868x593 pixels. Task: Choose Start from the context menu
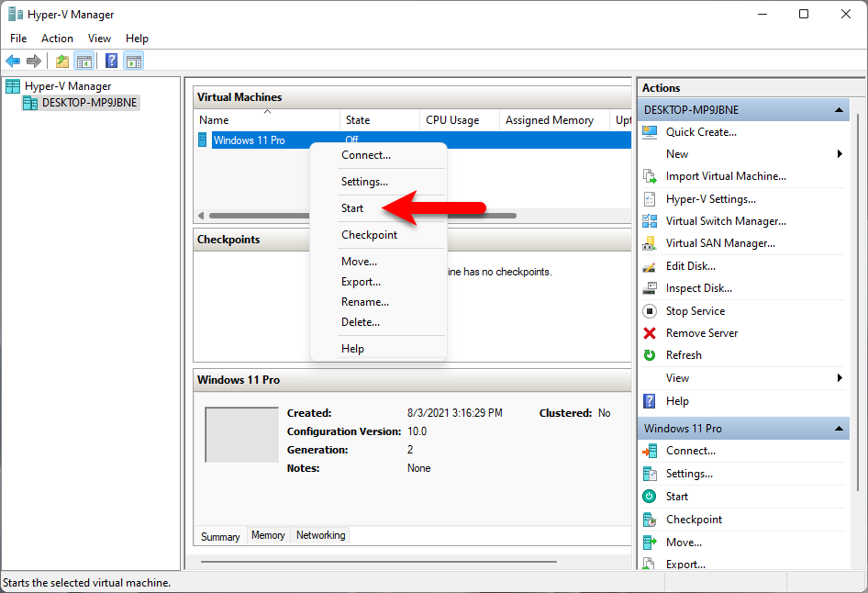click(379, 208)
